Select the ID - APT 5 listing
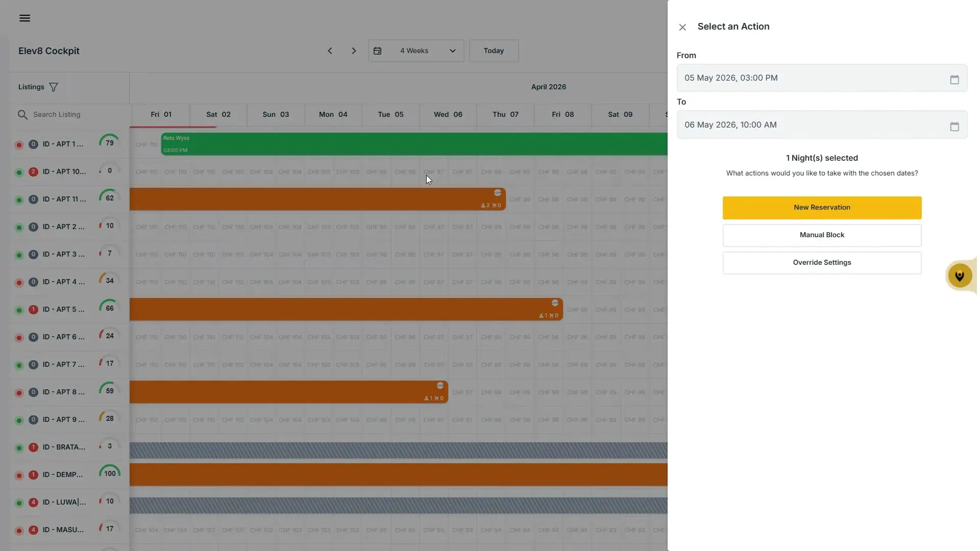Screen dimensions: 980x551 pyautogui.click(x=64, y=310)
